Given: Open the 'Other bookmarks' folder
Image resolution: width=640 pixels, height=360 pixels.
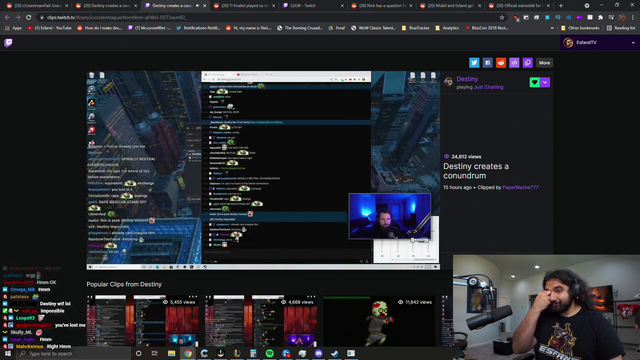Looking at the screenshot, I should point(580,28).
